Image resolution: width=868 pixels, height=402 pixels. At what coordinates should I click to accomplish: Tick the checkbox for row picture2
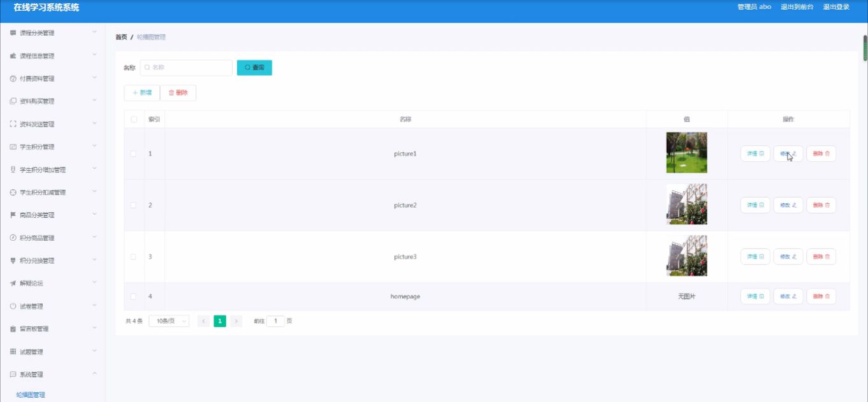click(x=134, y=205)
